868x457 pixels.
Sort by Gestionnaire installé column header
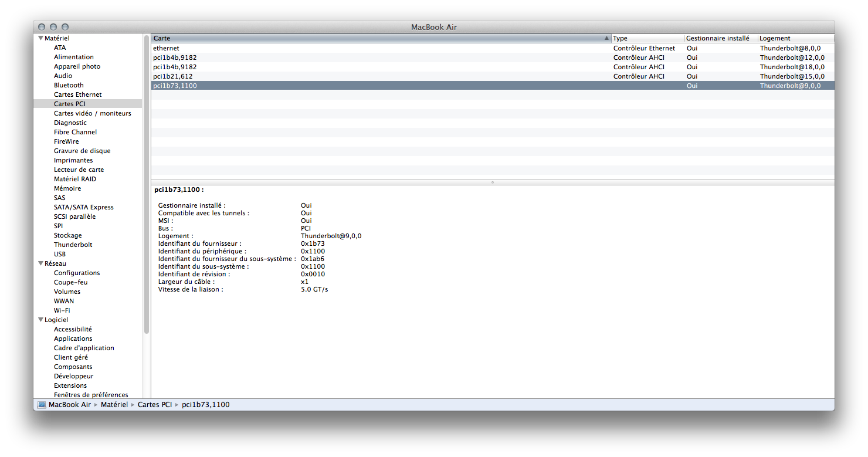(721, 38)
